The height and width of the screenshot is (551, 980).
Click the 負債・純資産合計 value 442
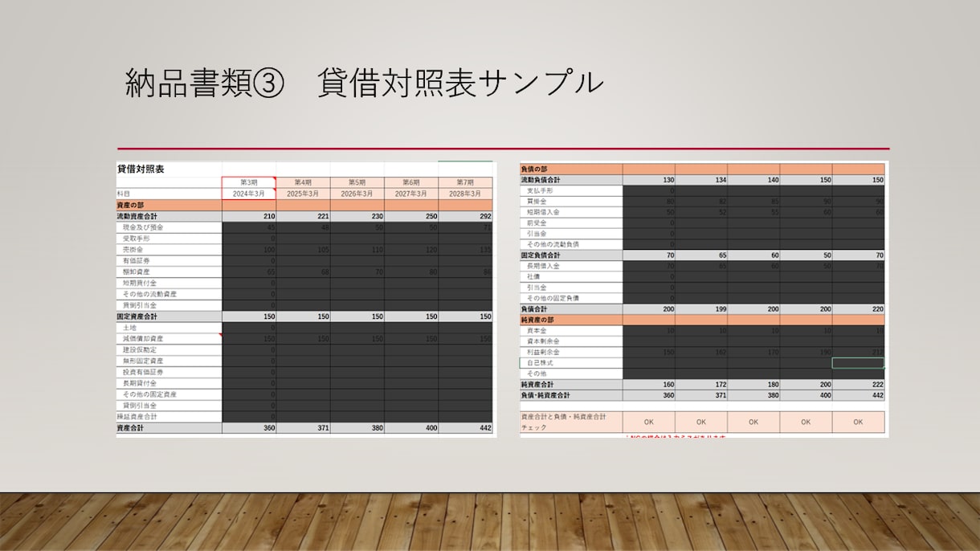(858, 395)
